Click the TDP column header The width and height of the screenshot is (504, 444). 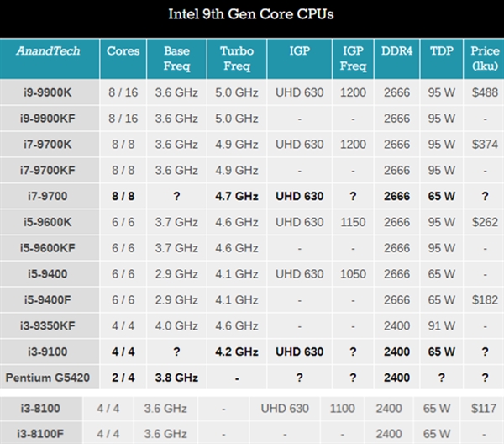coord(441,51)
